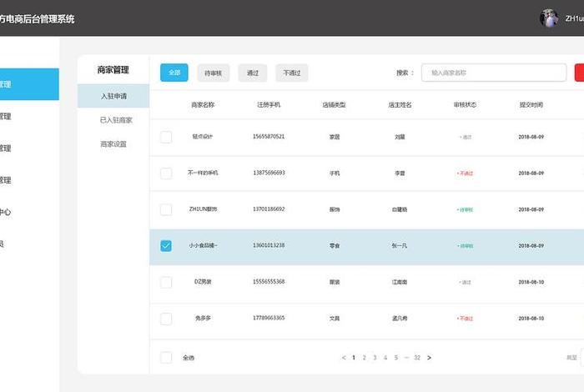Go to page 5 in pagination
This screenshot has width=584, height=392.
tap(396, 358)
